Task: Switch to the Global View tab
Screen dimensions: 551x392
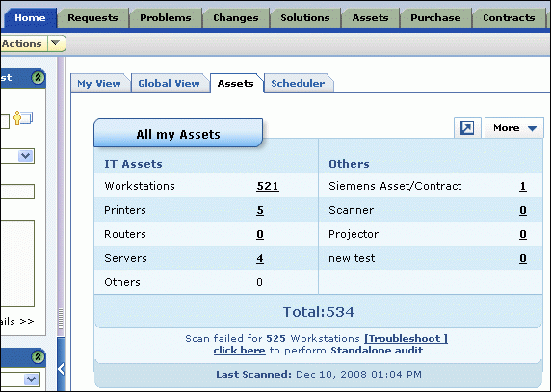Action: [169, 83]
